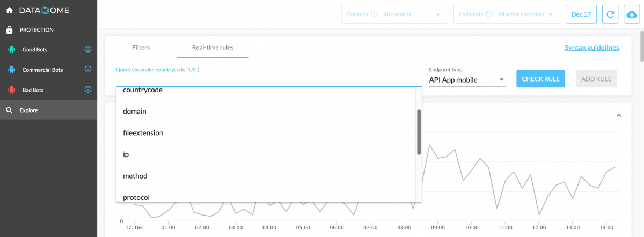Expand the Endpoint type API App mobile selector
This screenshot has width=644, height=237.
pyautogui.click(x=467, y=80)
